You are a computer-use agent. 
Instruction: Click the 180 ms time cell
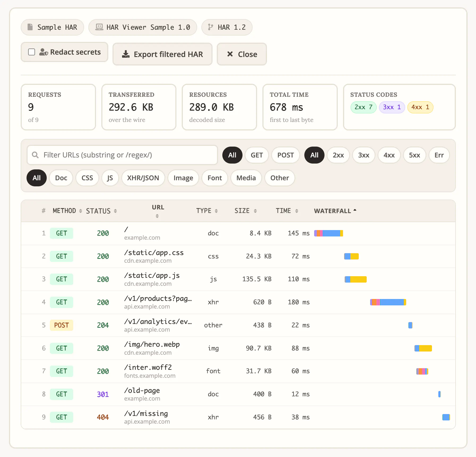pos(299,302)
